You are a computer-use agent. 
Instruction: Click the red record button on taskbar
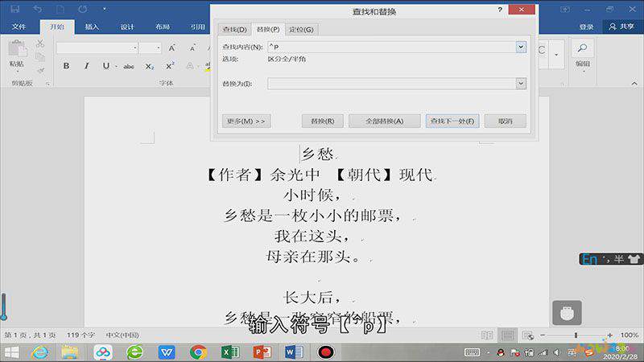click(326, 352)
